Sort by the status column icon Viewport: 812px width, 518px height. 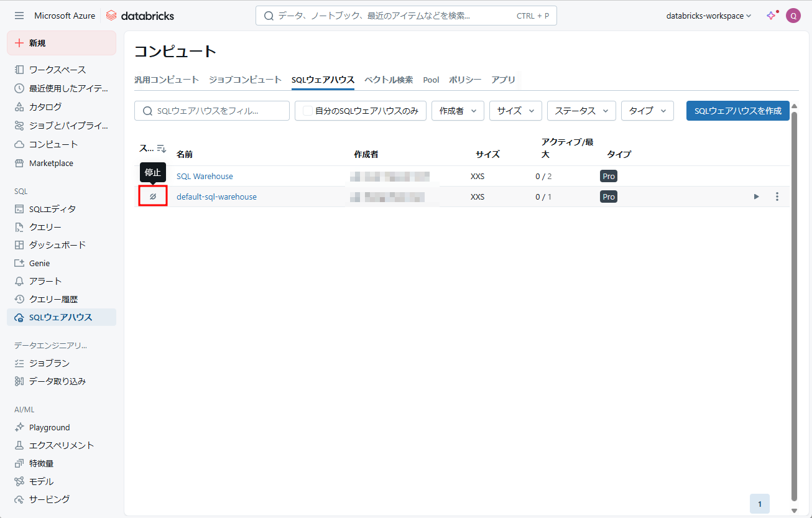pos(162,149)
